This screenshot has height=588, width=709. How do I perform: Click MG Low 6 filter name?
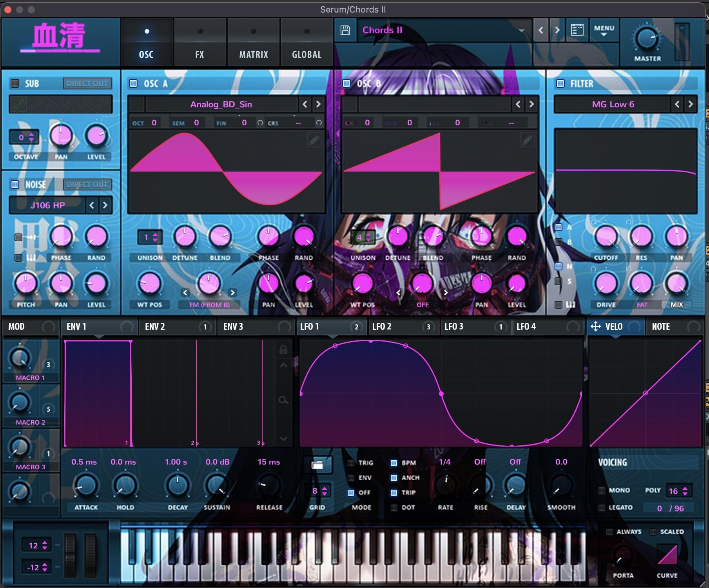[613, 104]
